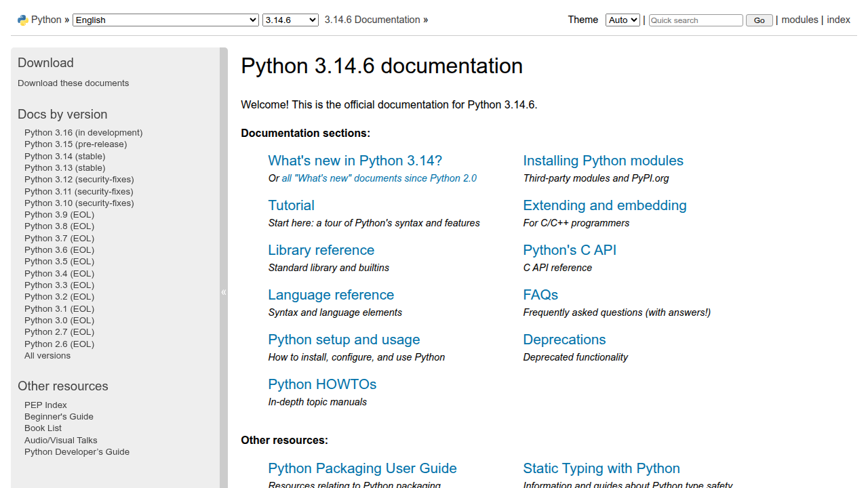Open the English language dropdown
This screenshot has height=488, width=868.
[x=165, y=20]
